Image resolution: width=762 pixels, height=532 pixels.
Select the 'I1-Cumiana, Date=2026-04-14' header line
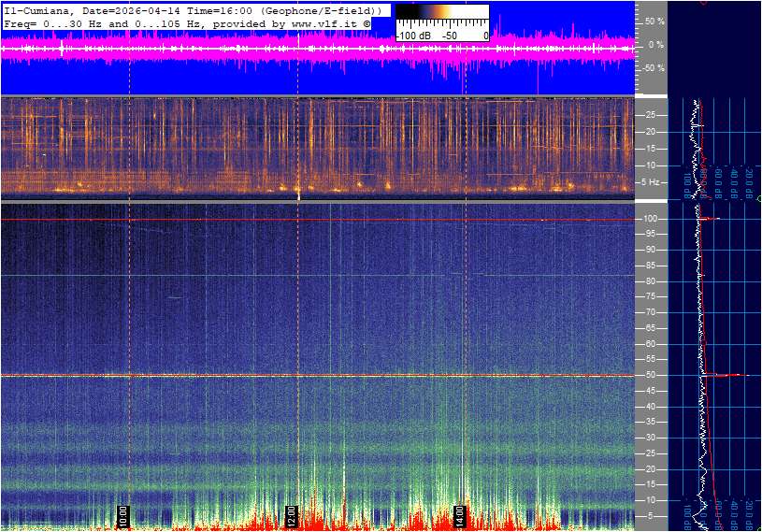click(194, 10)
